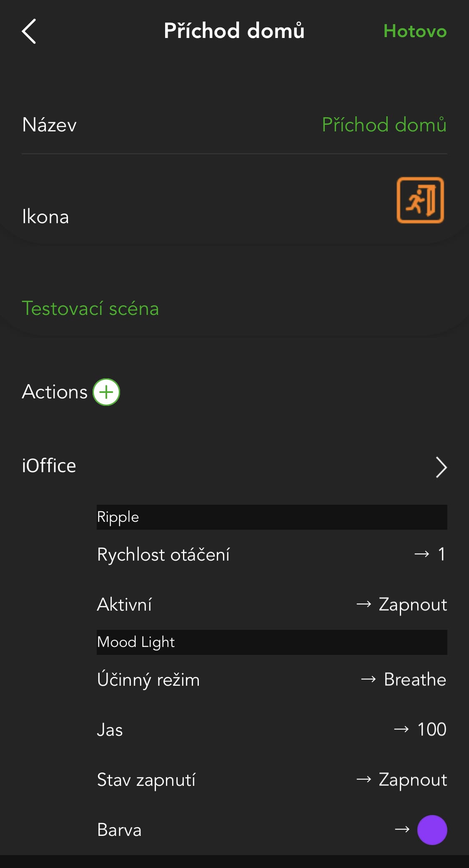Change Účinný režim Breathe mode

[414, 679]
